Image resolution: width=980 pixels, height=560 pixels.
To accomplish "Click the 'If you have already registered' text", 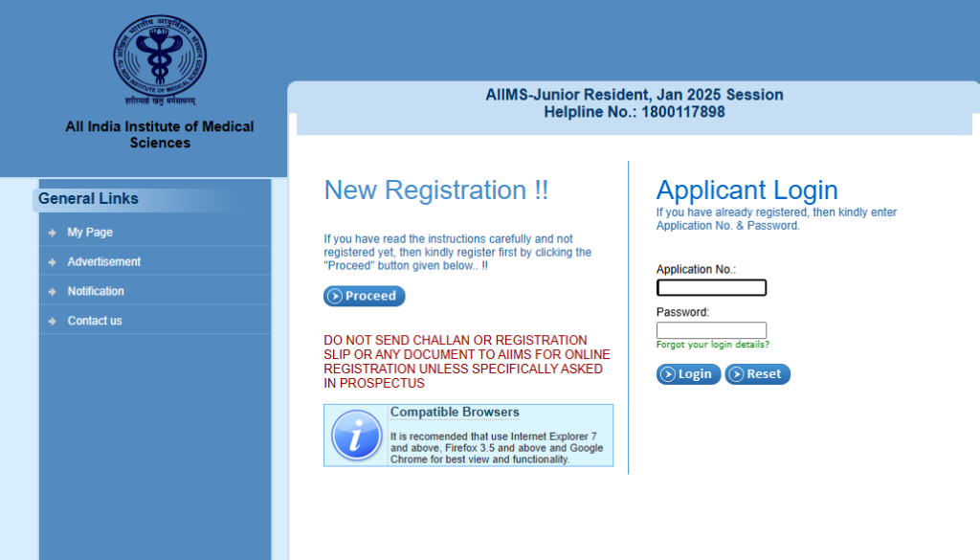I will tap(776, 219).
